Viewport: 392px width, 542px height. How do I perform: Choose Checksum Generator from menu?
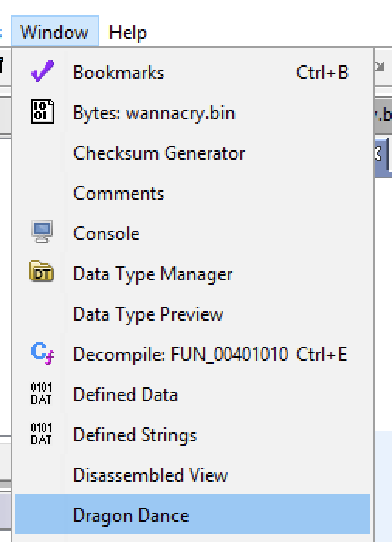pos(193,153)
